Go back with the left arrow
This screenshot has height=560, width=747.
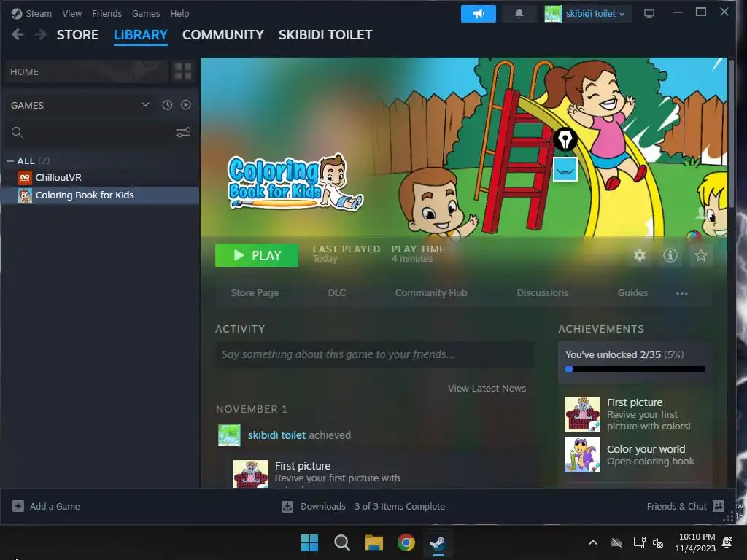(x=18, y=35)
